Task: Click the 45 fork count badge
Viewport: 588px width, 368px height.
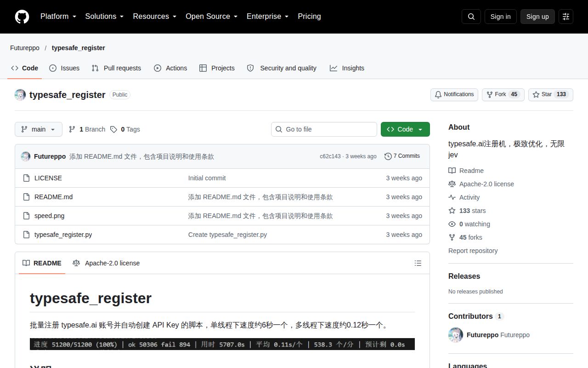Action: (514, 94)
